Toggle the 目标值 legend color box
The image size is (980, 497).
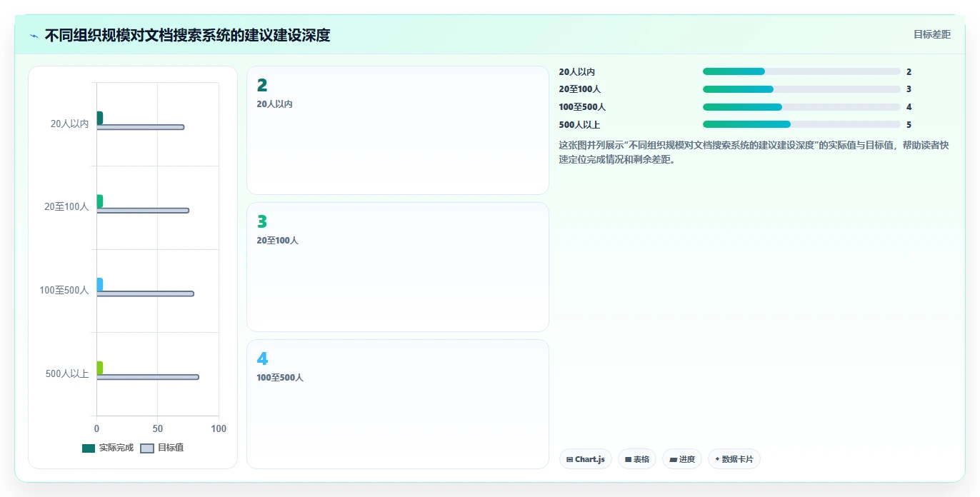(147, 448)
